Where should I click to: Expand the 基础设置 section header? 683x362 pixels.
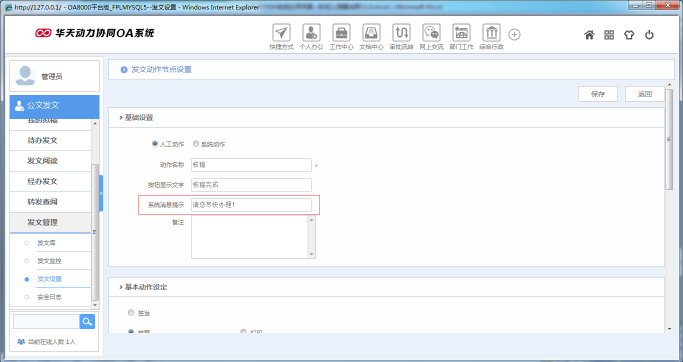coord(136,118)
